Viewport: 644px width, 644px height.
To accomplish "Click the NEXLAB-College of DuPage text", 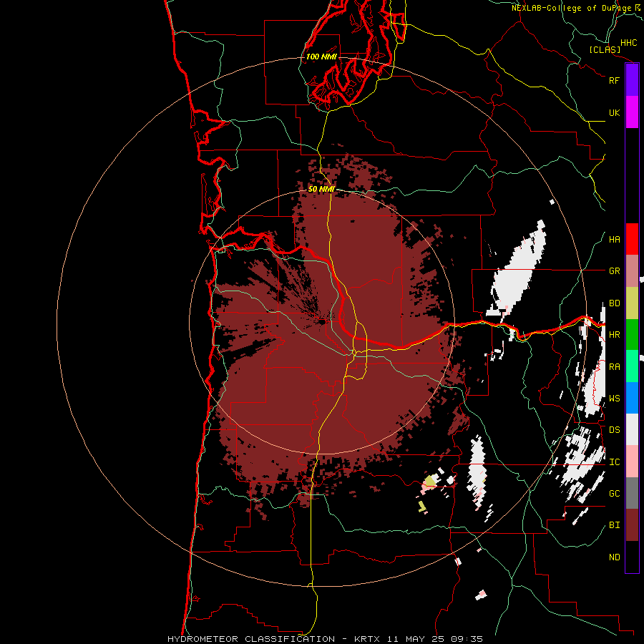I will tap(571, 8).
